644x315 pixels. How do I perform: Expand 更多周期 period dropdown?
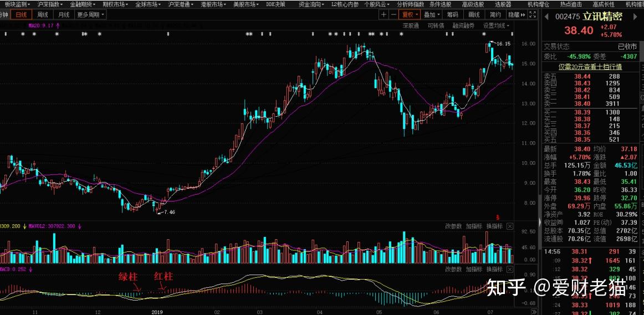(x=90, y=15)
